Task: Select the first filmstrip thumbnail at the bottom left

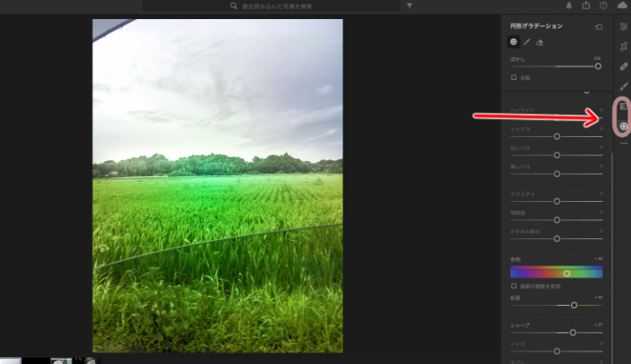Action: coord(10,361)
